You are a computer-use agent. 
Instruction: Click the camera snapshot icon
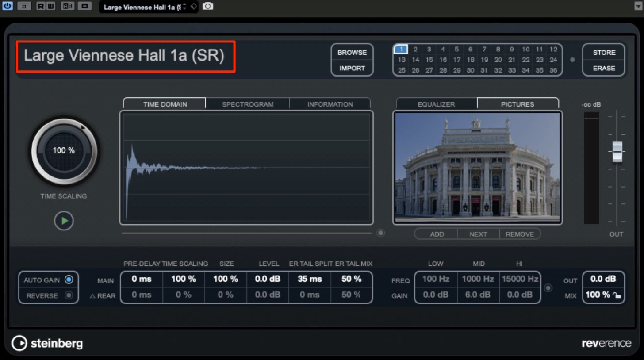tap(208, 6)
